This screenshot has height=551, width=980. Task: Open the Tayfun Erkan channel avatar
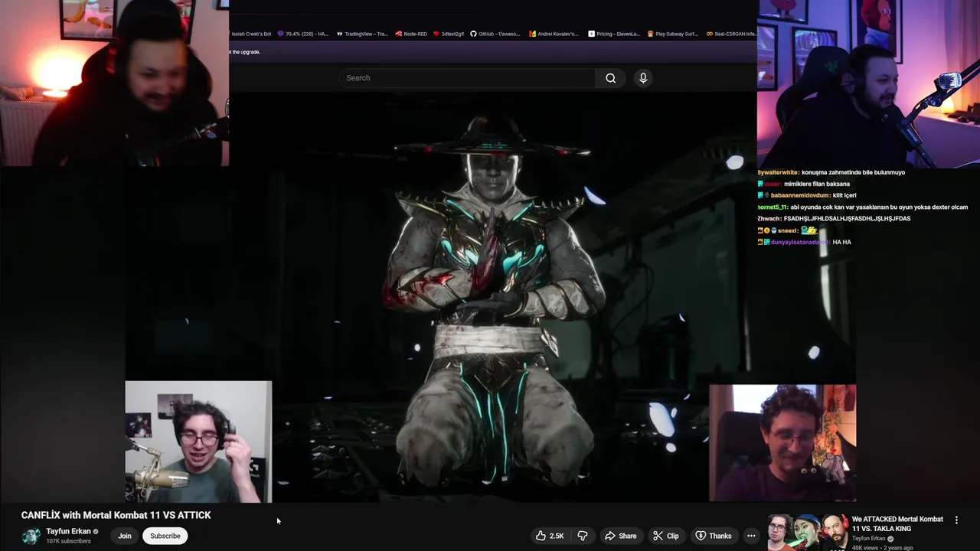coord(31,536)
